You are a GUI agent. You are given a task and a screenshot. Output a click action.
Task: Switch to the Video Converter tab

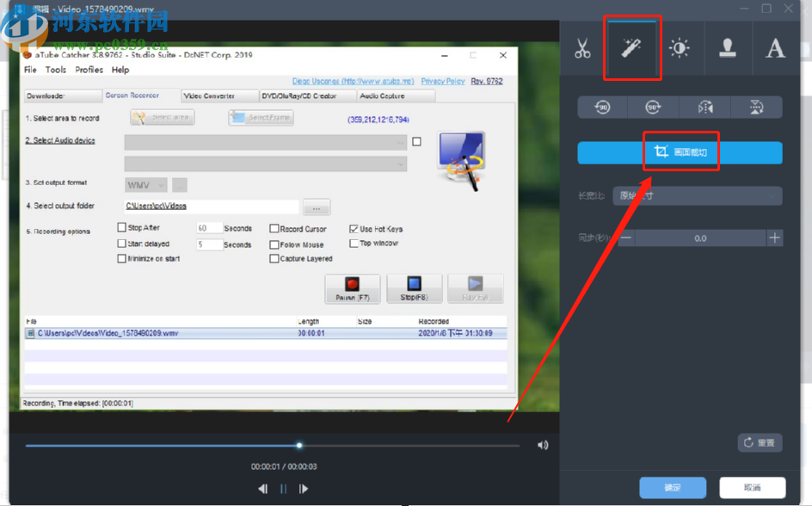(x=220, y=96)
